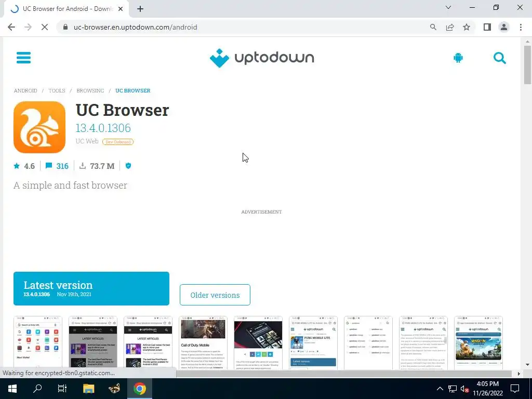Go to the BROWSING breadcrumb
532x399 pixels.
pyautogui.click(x=90, y=90)
